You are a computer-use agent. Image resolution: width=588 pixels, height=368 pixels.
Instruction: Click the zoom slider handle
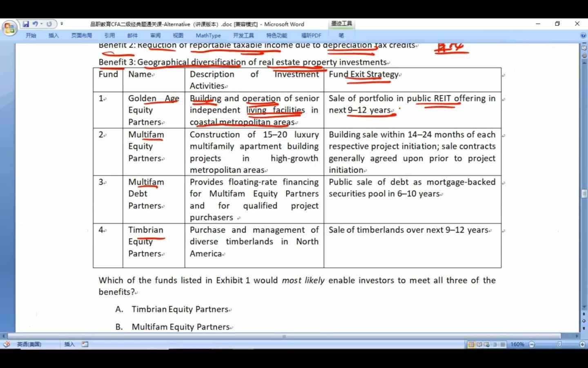560,344
